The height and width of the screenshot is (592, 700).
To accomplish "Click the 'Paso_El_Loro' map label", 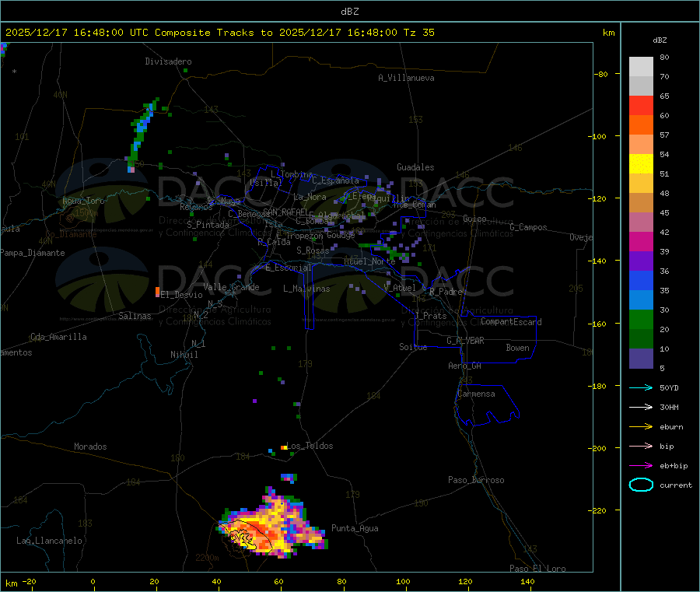I will 537,569.
